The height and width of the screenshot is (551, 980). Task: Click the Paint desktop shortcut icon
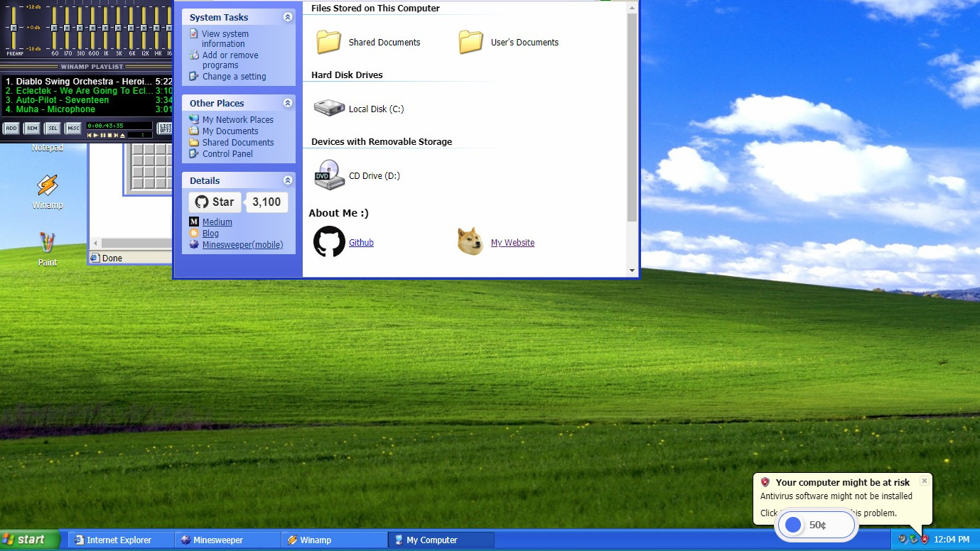tap(48, 243)
